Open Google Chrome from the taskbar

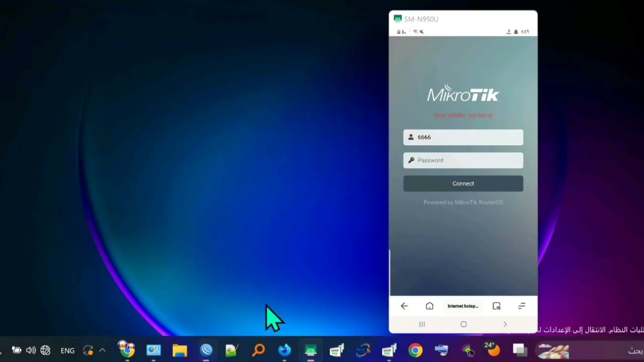click(x=415, y=350)
